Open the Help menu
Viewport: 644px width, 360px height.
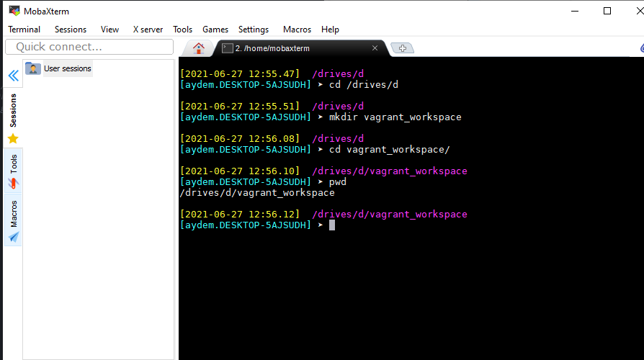click(x=330, y=30)
